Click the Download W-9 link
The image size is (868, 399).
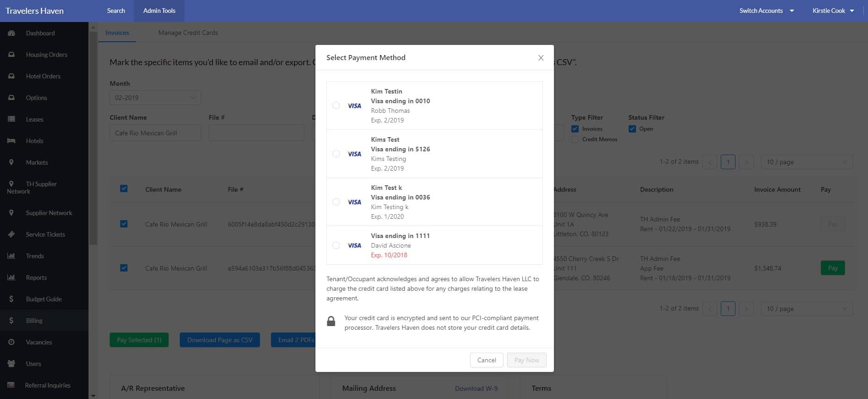click(x=476, y=388)
